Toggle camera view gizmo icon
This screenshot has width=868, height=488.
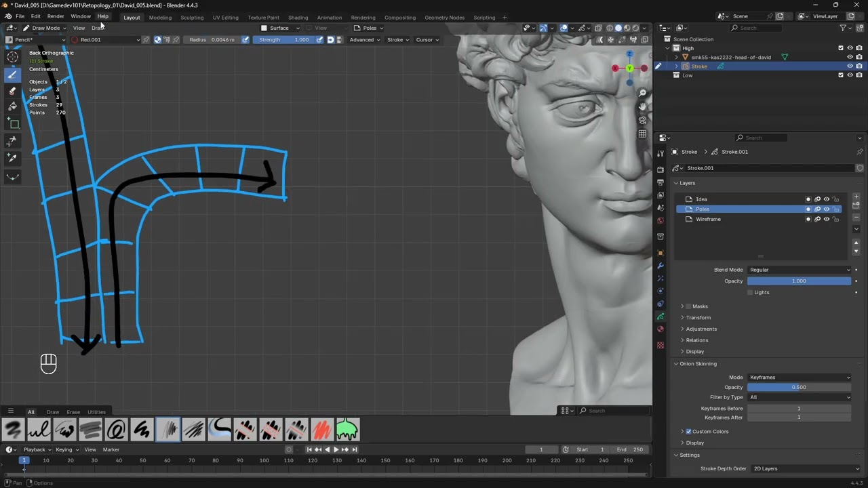[x=642, y=120]
